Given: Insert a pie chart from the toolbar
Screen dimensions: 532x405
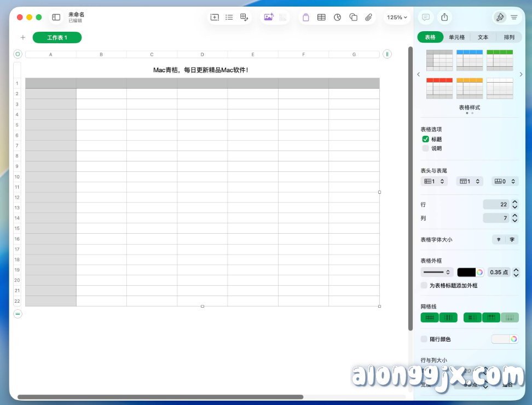Looking at the screenshot, I should 337,17.
